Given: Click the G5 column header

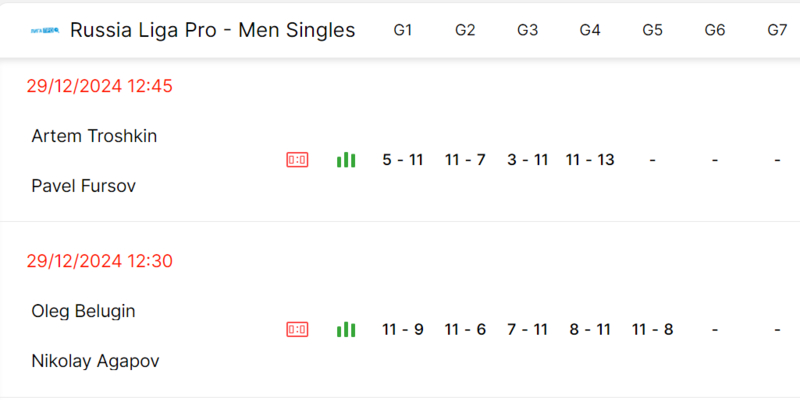Looking at the screenshot, I should (652, 31).
